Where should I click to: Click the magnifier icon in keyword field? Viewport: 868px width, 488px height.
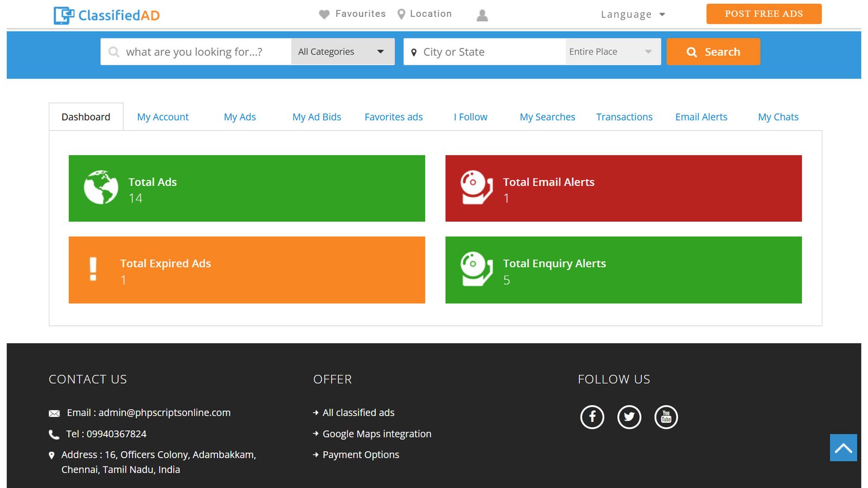tap(114, 52)
